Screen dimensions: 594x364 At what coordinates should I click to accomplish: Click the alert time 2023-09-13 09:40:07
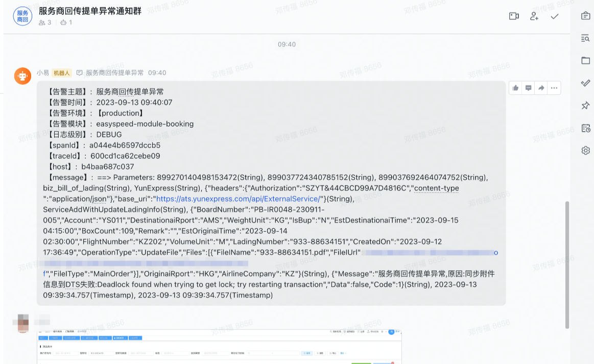(x=134, y=102)
